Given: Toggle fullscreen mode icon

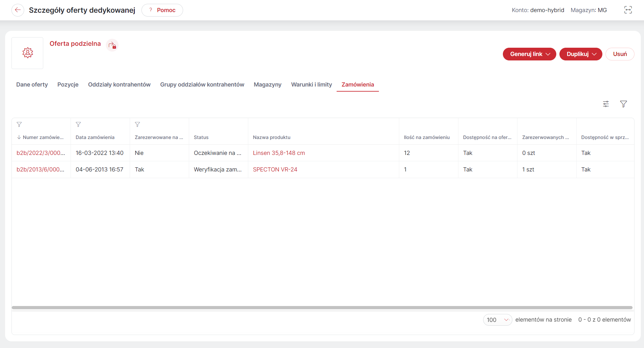Looking at the screenshot, I should pos(628,10).
